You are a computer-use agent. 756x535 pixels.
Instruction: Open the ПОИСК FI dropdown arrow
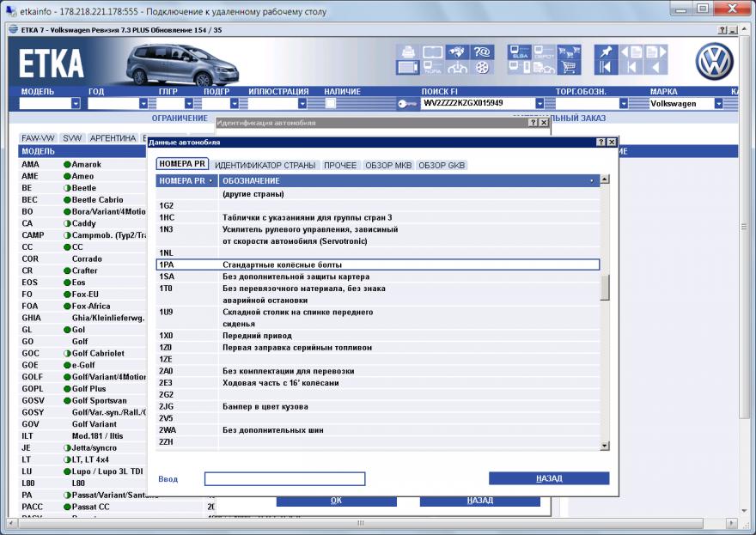pos(540,103)
